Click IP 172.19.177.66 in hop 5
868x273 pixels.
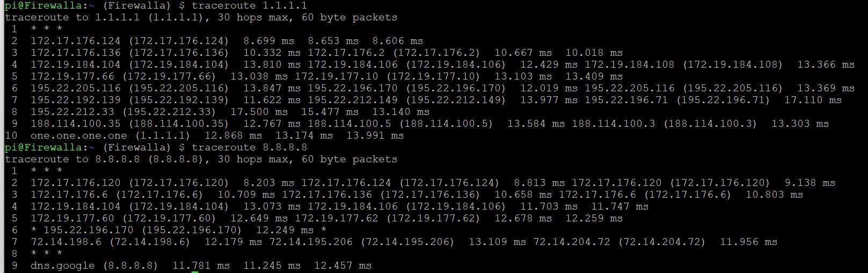point(72,76)
